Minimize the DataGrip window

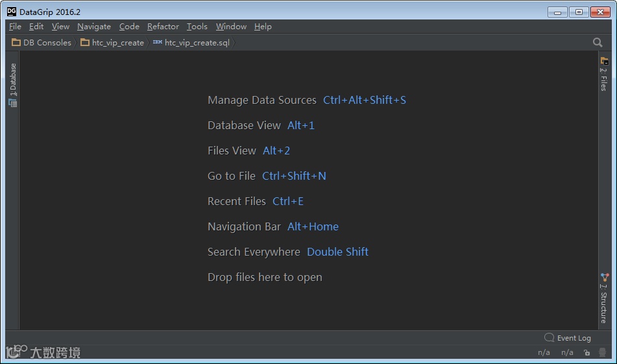(x=557, y=12)
